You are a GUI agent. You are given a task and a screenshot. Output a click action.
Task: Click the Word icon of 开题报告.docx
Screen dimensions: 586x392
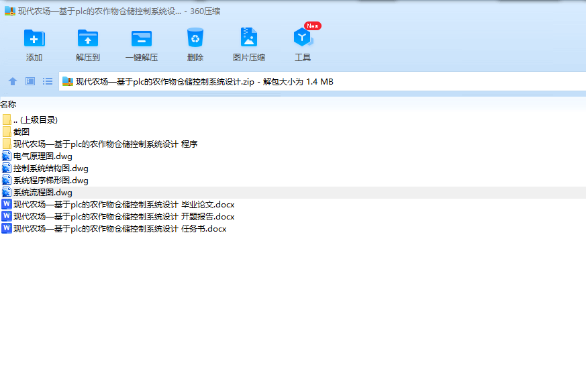(x=6, y=216)
